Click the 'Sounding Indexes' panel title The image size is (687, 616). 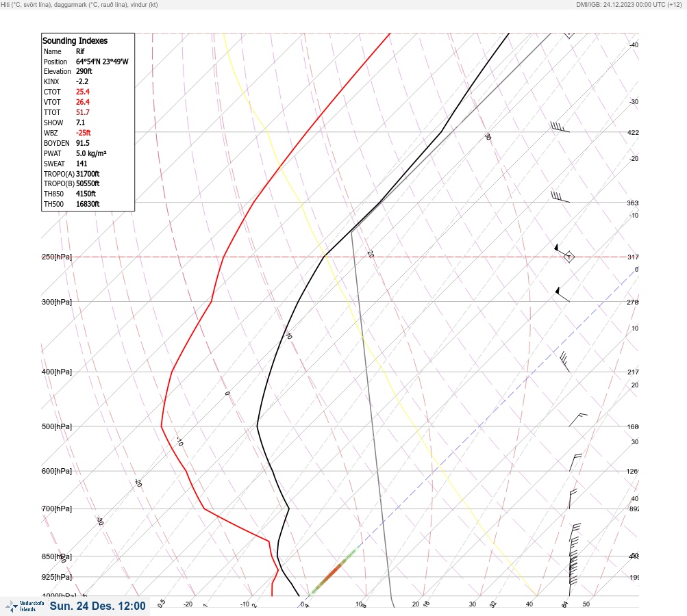pyautogui.click(x=75, y=40)
